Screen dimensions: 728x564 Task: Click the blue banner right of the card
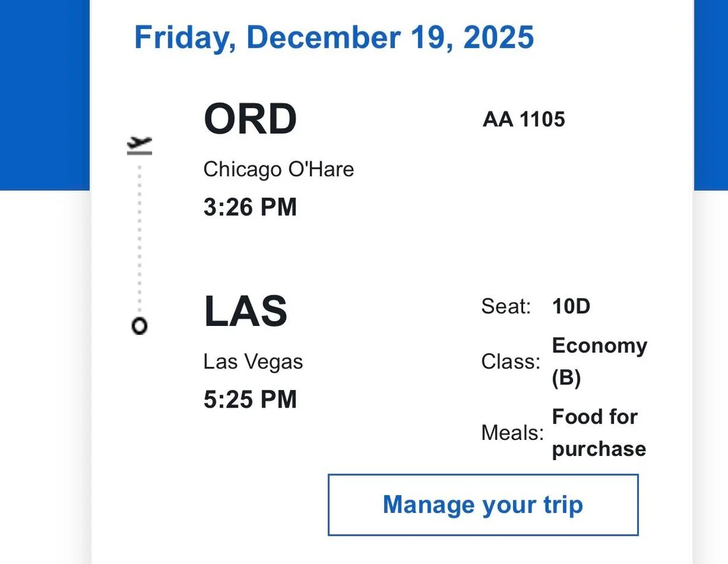click(x=710, y=94)
